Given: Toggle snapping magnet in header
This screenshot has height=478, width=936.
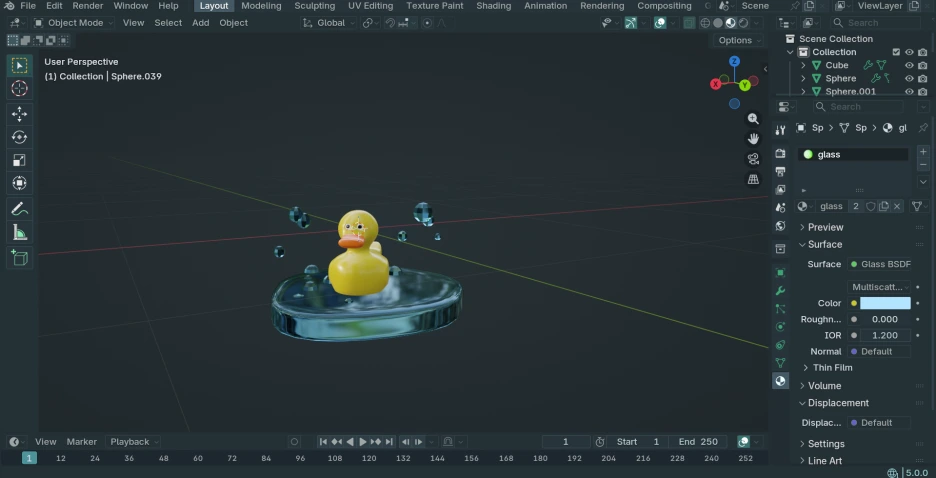Looking at the screenshot, I should click(x=390, y=23).
